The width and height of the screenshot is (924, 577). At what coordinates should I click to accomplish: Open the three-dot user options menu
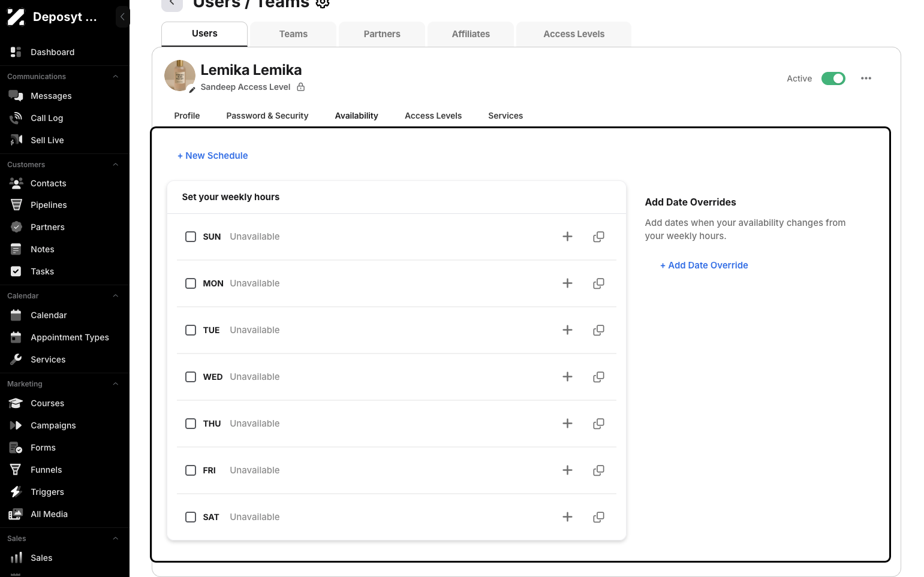click(x=866, y=78)
